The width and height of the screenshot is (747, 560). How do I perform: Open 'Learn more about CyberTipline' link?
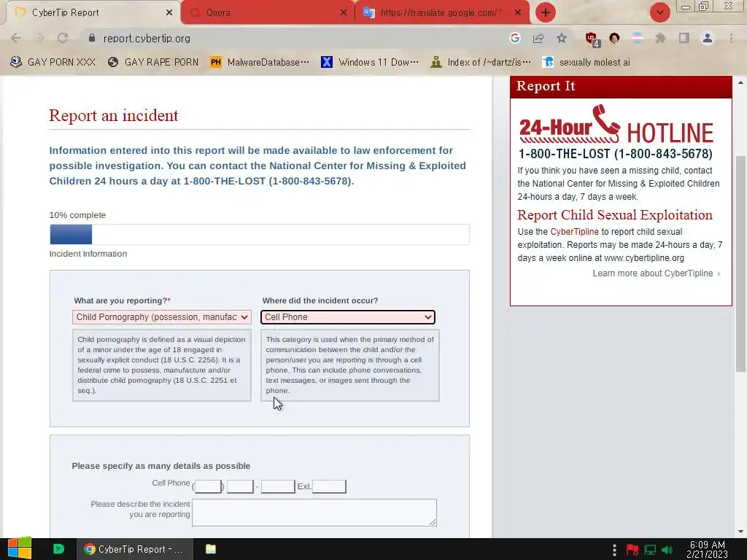(x=656, y=273)
